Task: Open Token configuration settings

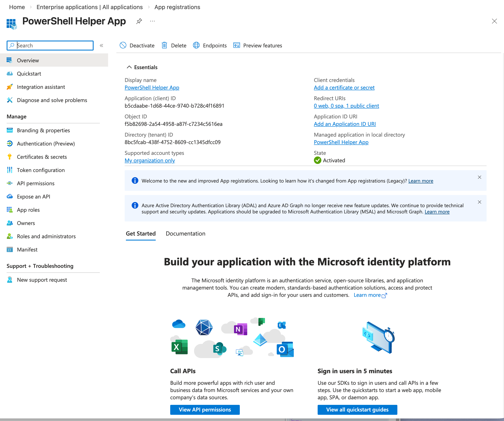Action: coord(41,170)
